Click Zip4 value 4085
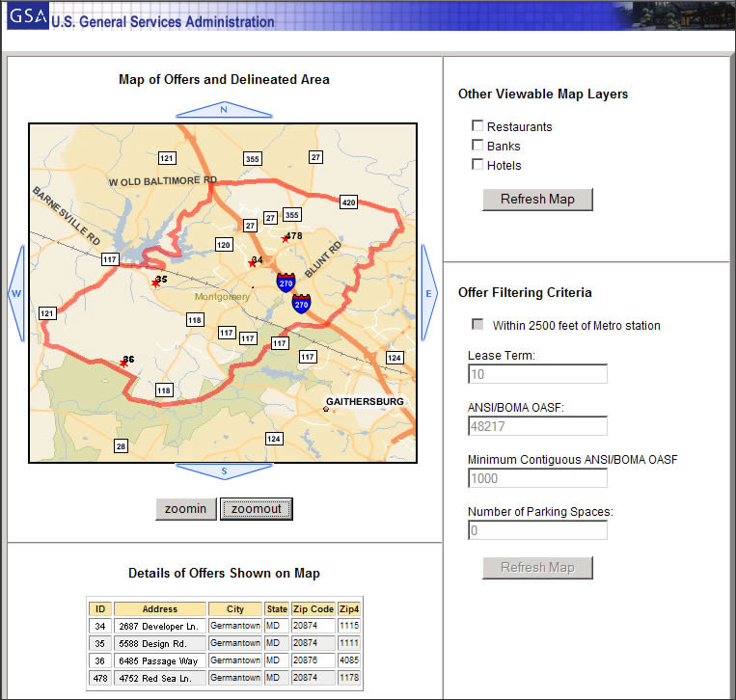 tap(349, 660)
